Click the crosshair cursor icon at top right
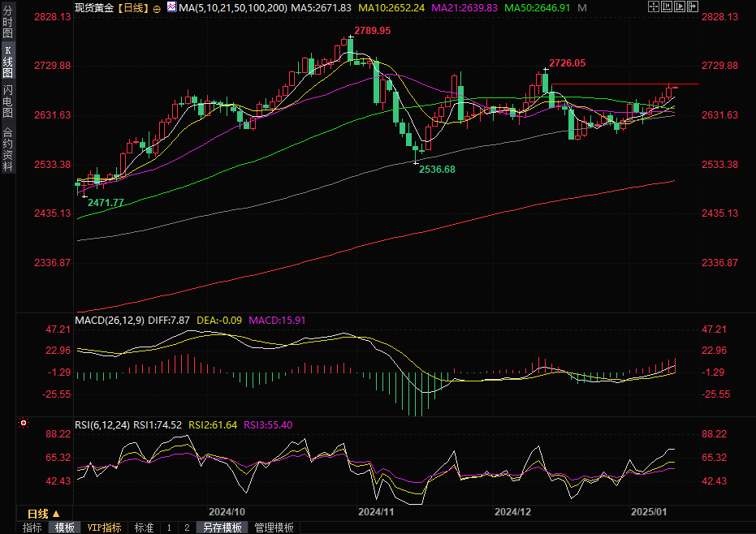The width and height of the screenshot is (756, 534). tap(654, 6)
